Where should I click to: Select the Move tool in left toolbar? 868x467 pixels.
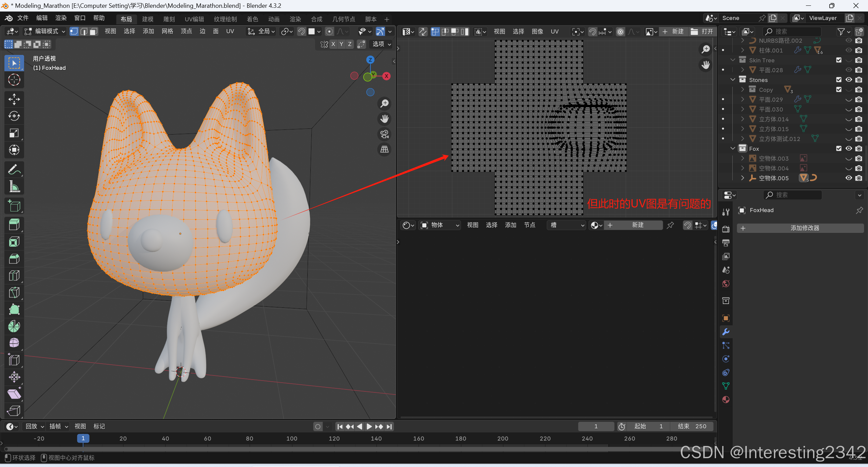click(x=14, y=99)
